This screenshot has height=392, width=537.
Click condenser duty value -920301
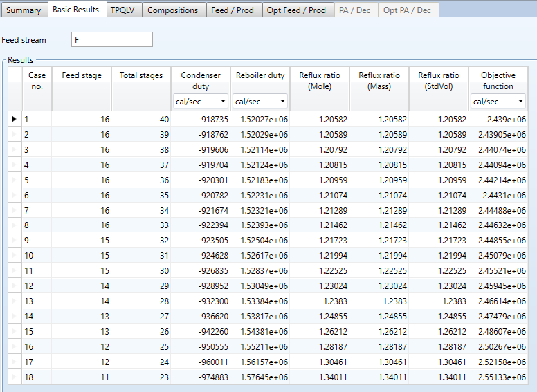tap(201, 180)
